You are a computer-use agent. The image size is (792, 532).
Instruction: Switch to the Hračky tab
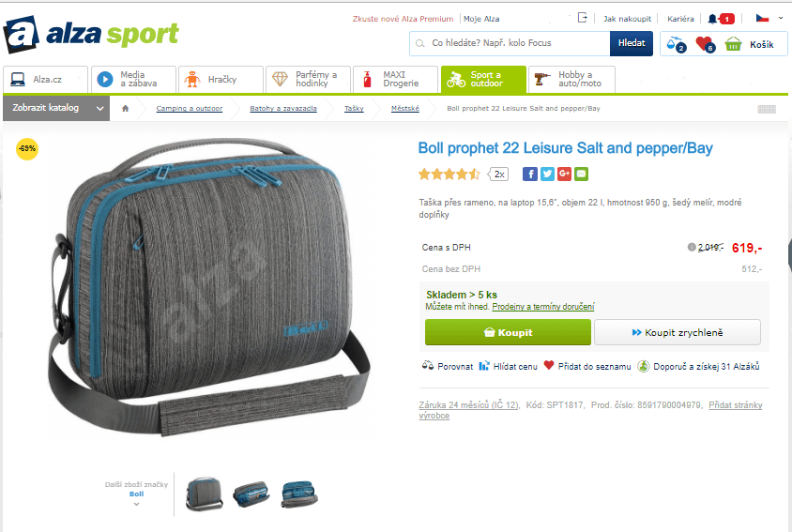221,80
